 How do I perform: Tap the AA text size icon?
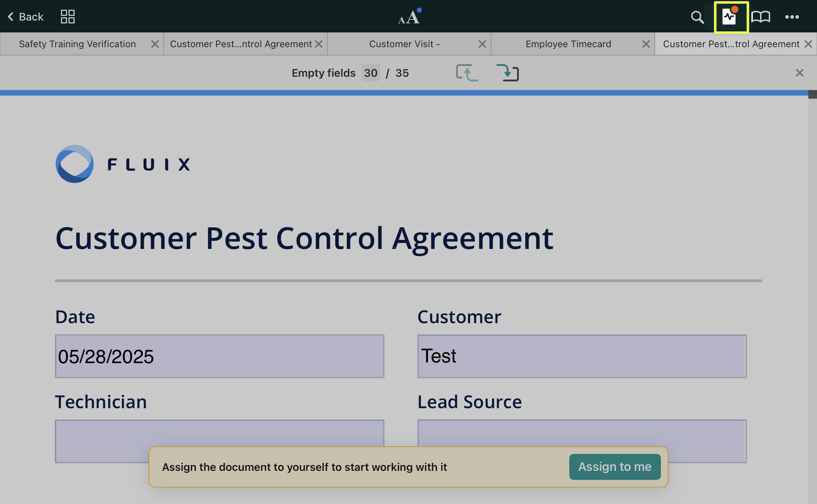point(409,17)
